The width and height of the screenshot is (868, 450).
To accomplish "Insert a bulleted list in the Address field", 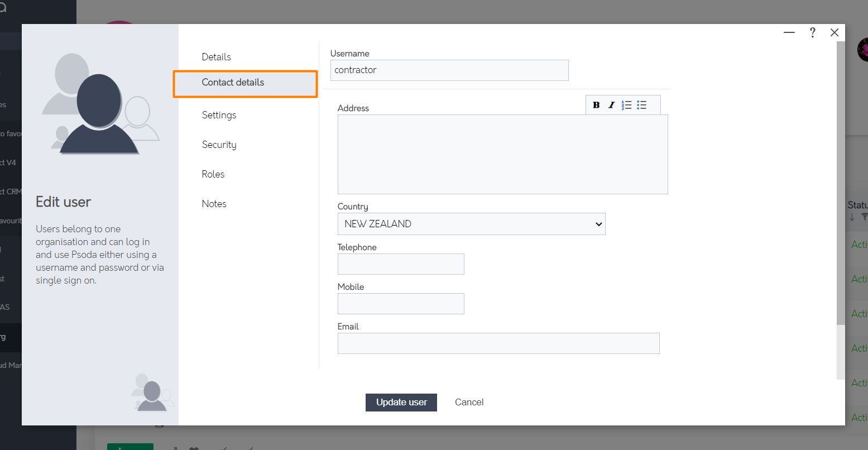I will coord(641,104).
